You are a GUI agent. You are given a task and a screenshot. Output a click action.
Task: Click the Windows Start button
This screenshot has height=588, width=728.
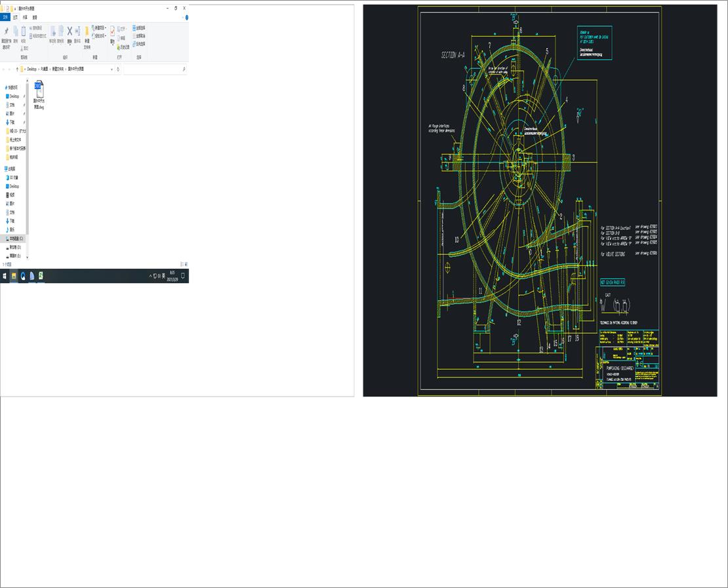coord(4,276)
